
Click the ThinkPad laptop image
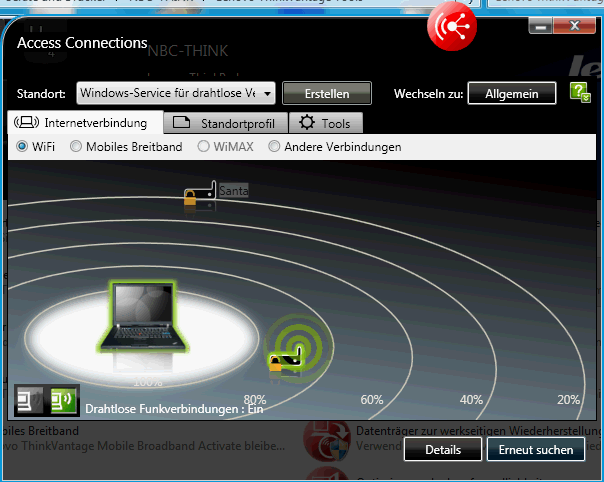point(143,317)
